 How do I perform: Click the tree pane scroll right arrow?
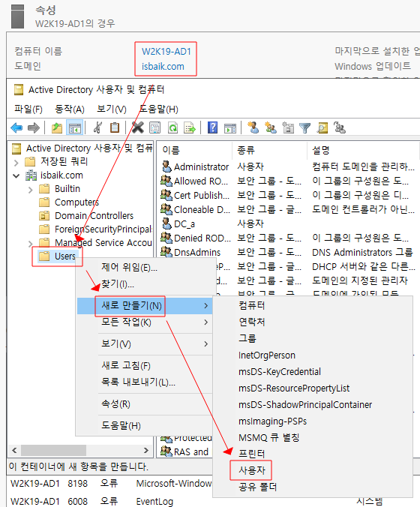145,450
